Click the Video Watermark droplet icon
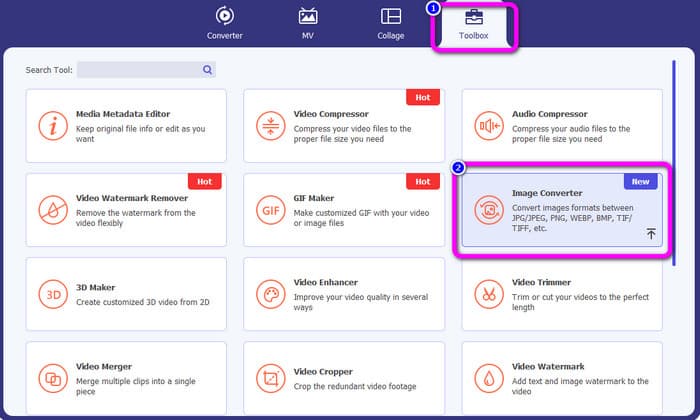The image size is (700, 420). click(x=489, y=379)
